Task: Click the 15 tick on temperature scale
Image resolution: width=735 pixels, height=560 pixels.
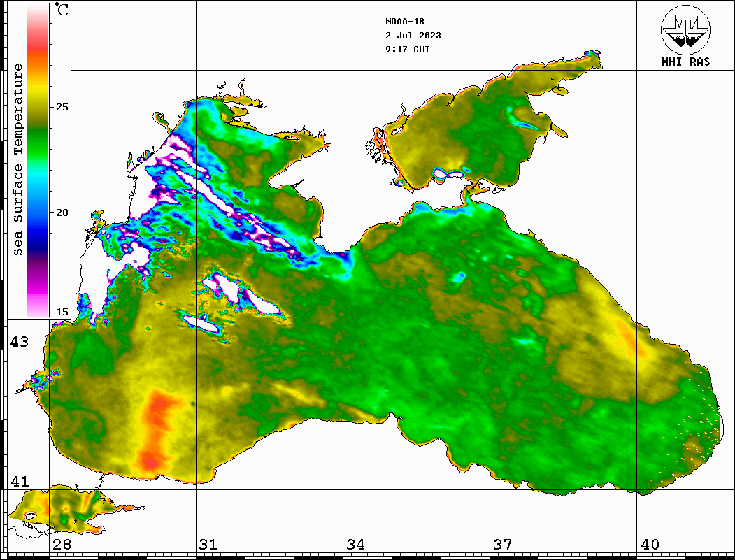Action: click(62, 312)
